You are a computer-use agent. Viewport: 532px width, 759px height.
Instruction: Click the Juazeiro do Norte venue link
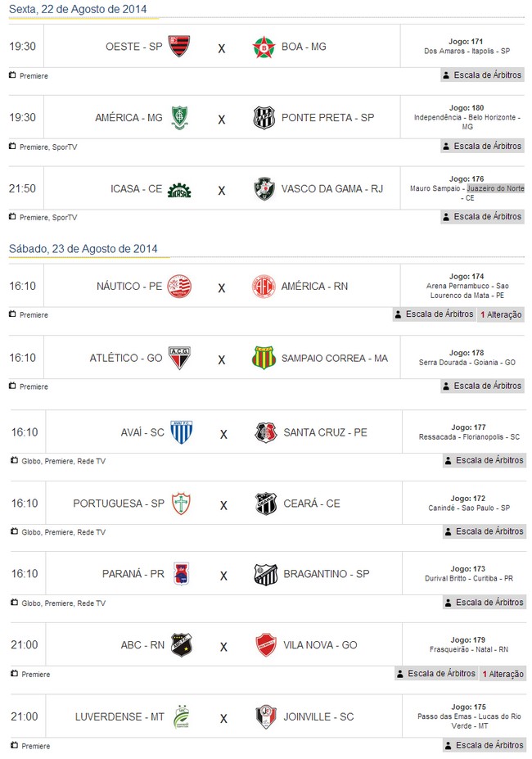coord(490,188)
